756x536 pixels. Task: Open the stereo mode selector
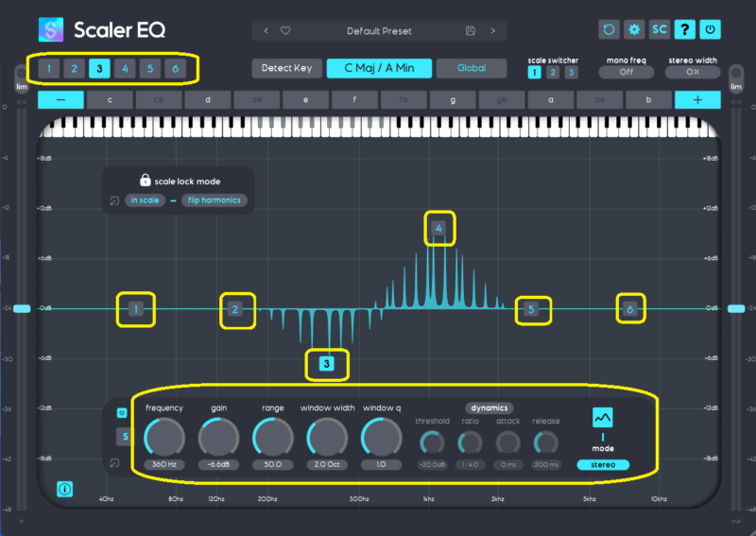[602, 464]
